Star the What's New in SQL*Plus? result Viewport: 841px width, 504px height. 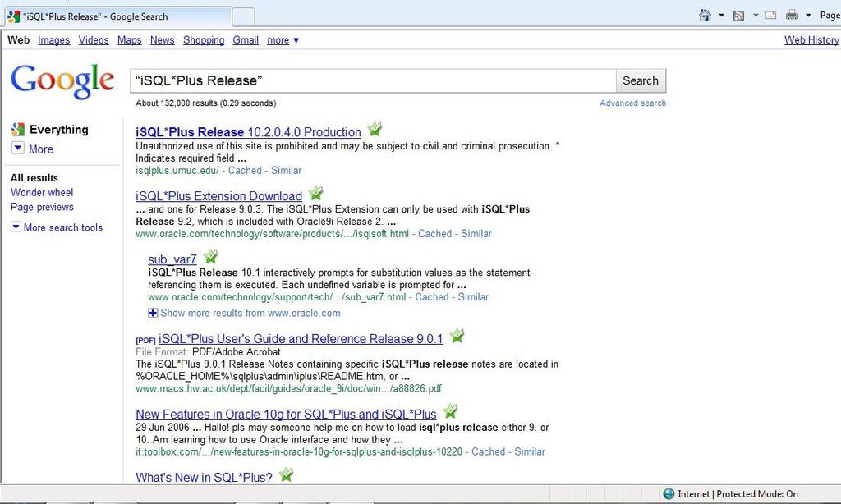pyautogui.click(x=286, y=474)
